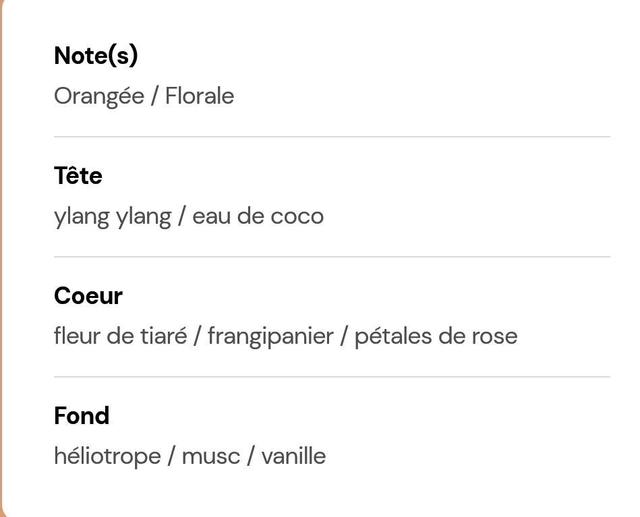Click the vanille note text
Screen dimensions: 640x517
pos(293,456)
